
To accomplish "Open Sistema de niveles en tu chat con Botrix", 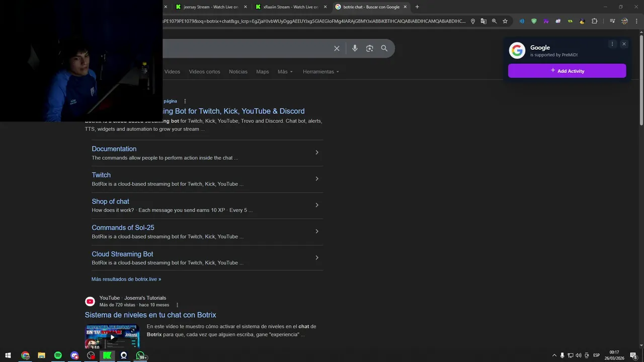I will click(x=150, y=315).
